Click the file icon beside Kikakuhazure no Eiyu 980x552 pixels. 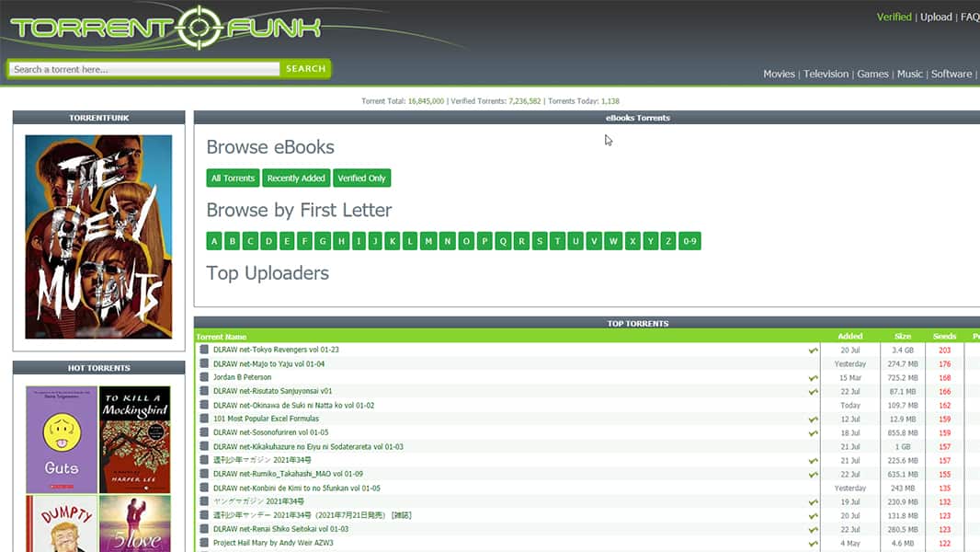click(x=204, y=446)
